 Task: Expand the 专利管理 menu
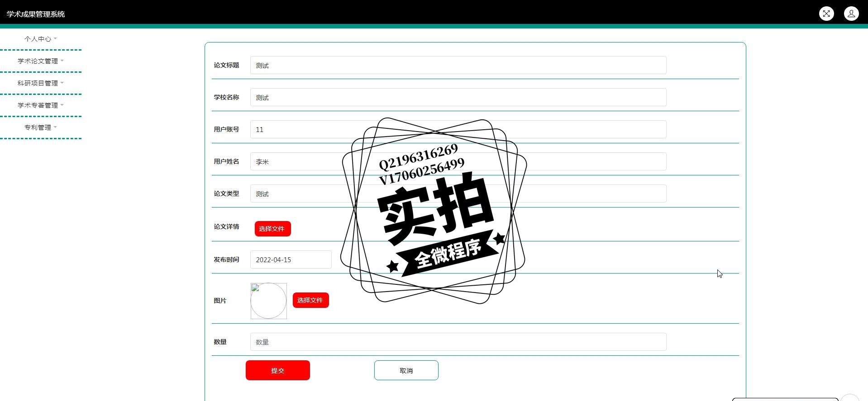click(x=41, y=127)
